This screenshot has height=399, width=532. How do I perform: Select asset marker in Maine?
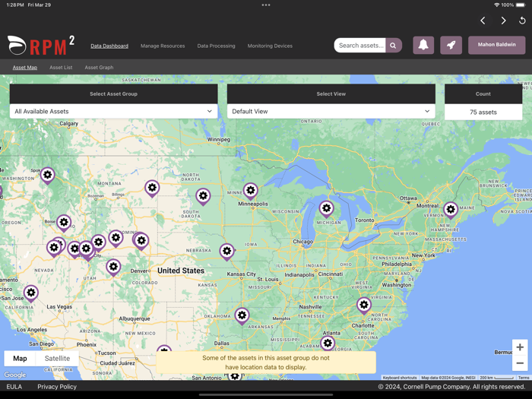451,211
